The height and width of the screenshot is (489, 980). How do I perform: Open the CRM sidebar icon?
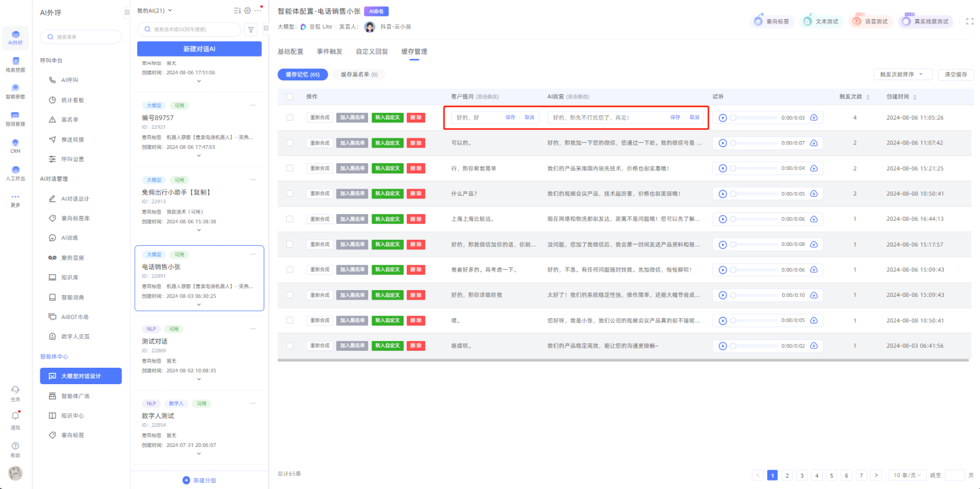tap(15, 143)
